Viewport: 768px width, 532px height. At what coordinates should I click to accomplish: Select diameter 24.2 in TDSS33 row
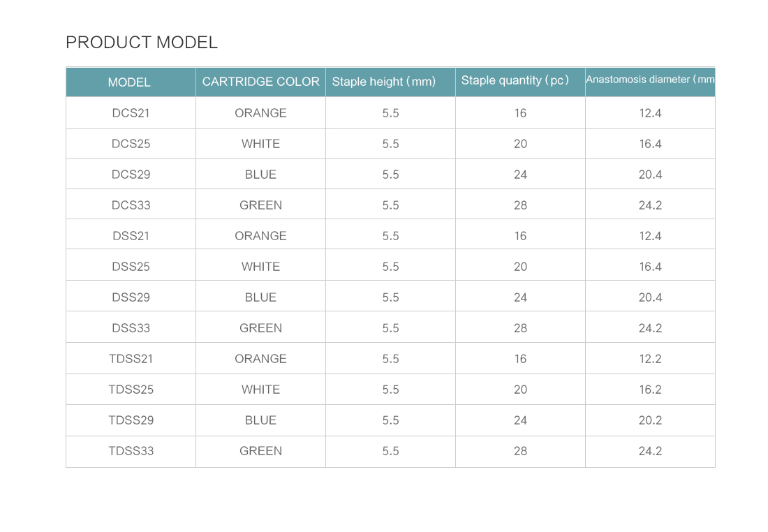[x=650, y=451]
